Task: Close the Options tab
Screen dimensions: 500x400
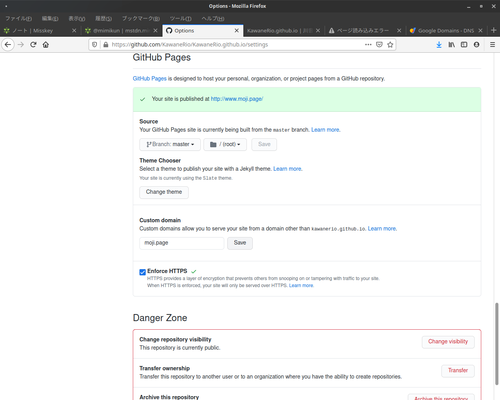Action: pos(237,30)
